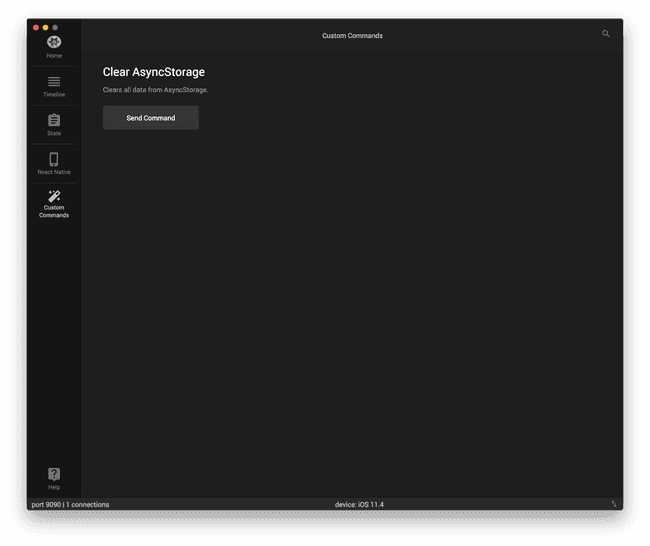Image resolution: width=650 pixels, height=546 pixels.
Task: Click the 'Custom Commands' window title
Action: 352,36
